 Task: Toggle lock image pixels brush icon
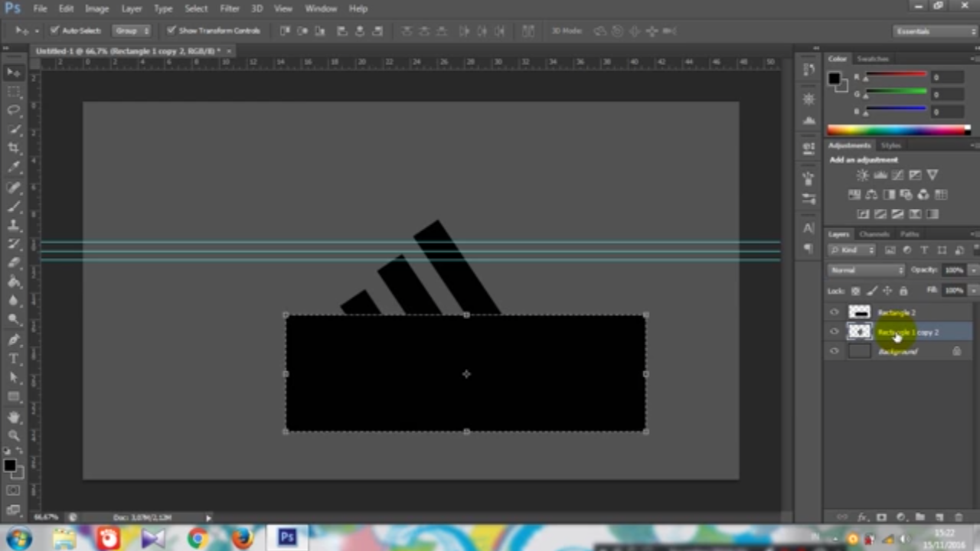coord(871,291)
